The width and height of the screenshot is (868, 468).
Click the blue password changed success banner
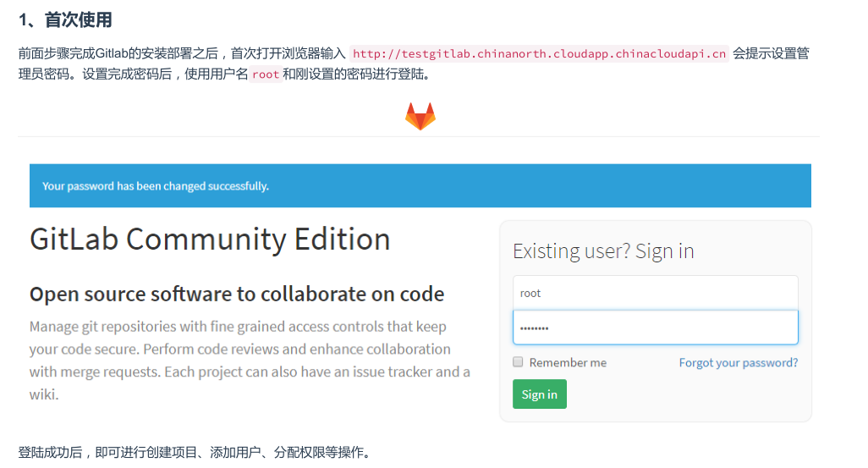420,185
